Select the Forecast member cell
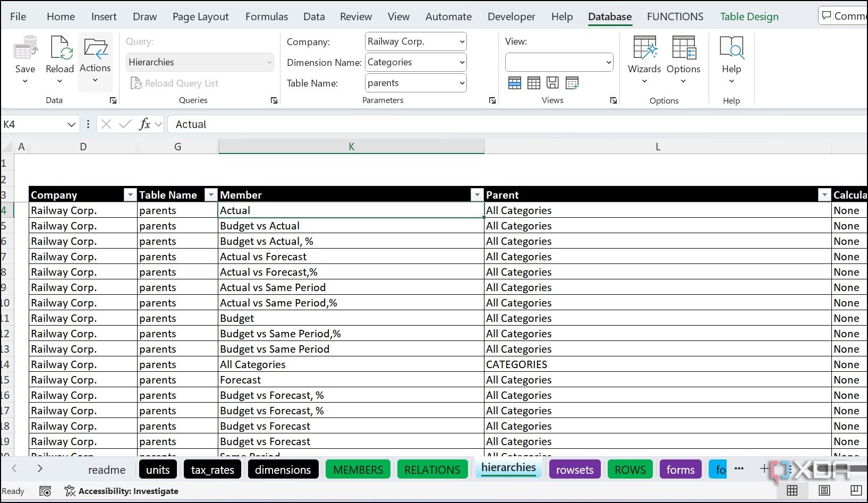The width and height of the screenshot is (868, 503). [351, 380]
